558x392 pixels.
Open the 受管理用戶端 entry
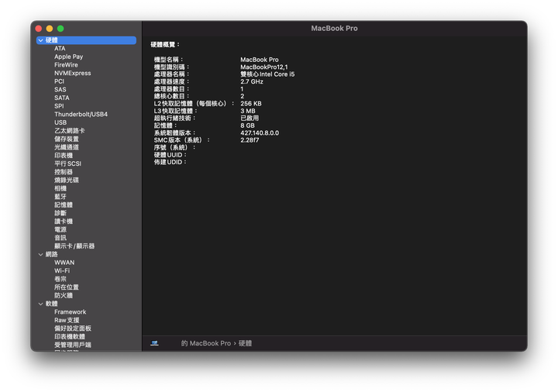click(x=73, y=345)
